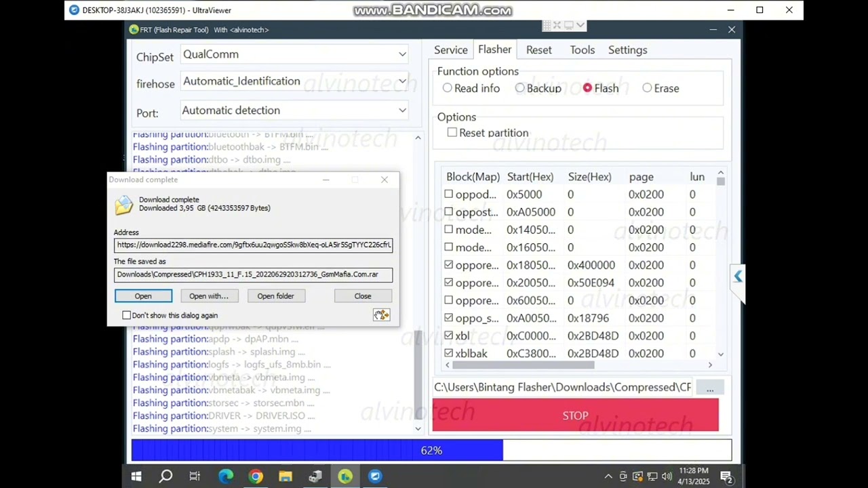Click the Open folder button
The image size is (868, 488).
pos(275,296)
